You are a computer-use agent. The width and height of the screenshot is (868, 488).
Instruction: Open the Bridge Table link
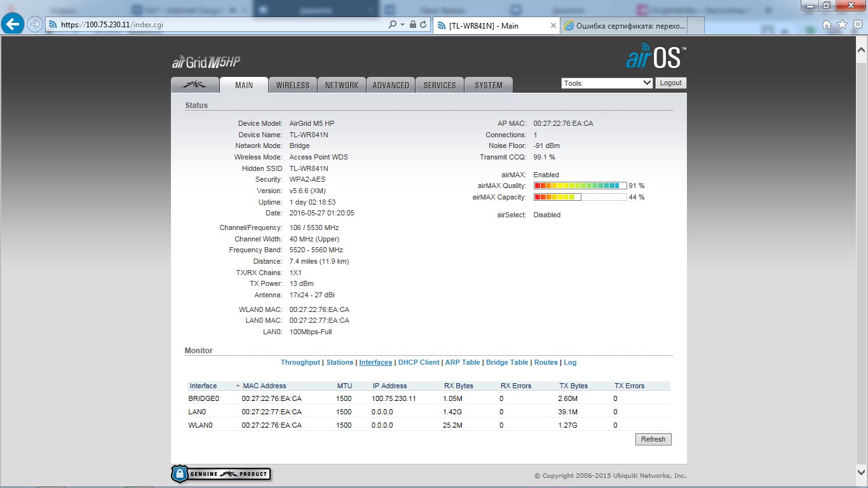[x=507, y=362]
